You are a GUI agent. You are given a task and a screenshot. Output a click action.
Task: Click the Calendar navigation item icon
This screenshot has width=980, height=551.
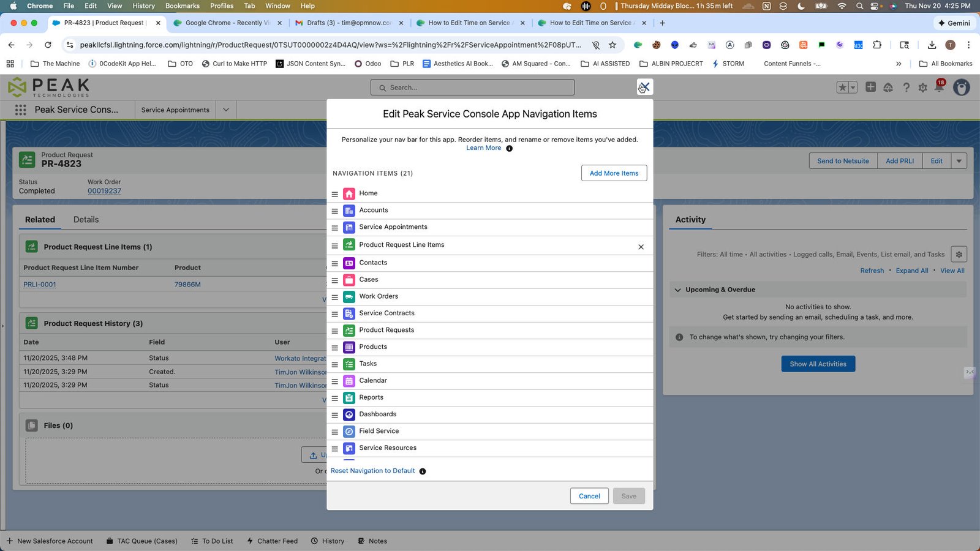pos(349,381)
